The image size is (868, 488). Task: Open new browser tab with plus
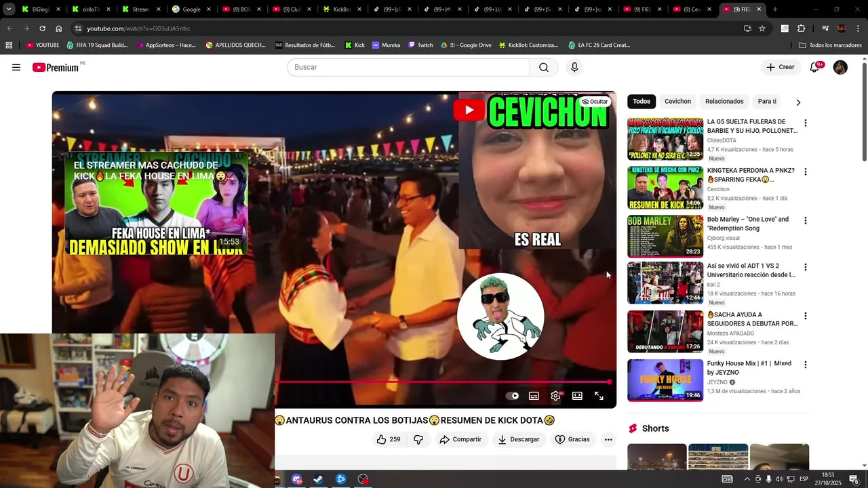click(x=775, y=9)
